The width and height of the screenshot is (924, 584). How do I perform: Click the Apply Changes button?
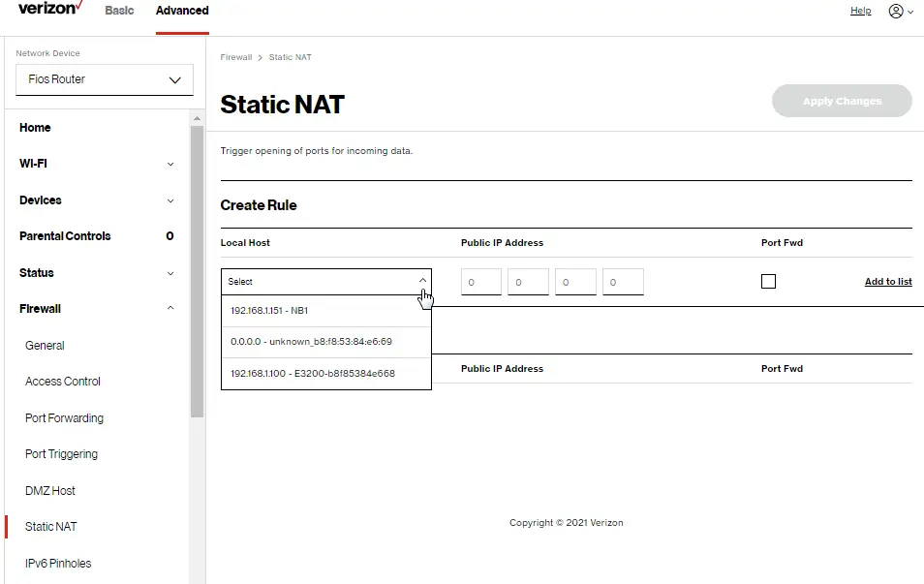pos(841,101)
